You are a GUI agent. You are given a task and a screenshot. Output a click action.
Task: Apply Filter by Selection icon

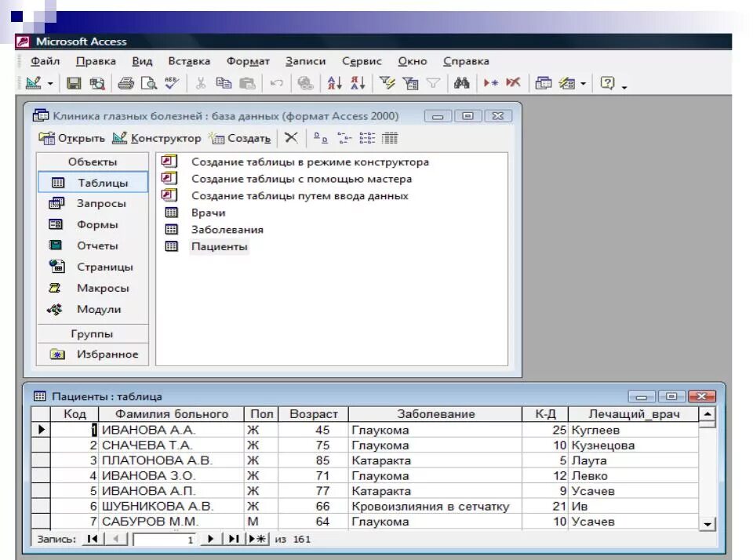click(x=387, y=83)
